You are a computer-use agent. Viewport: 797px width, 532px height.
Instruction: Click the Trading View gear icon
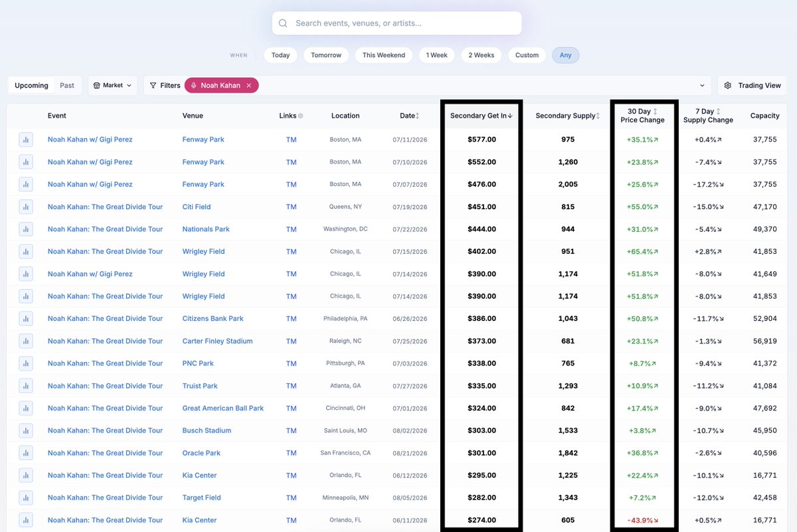[728, 86]
